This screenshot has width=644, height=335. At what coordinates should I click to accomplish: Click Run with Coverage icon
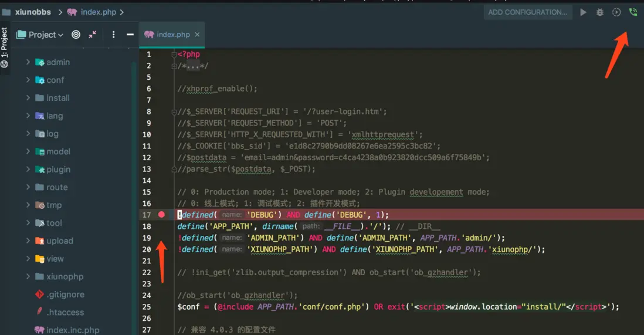click(x=616, y=12)
